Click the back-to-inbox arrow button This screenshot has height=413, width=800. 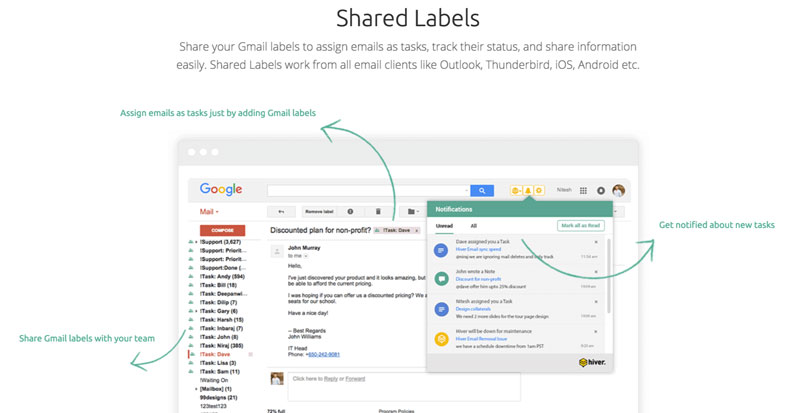click(x=281, y=211)
